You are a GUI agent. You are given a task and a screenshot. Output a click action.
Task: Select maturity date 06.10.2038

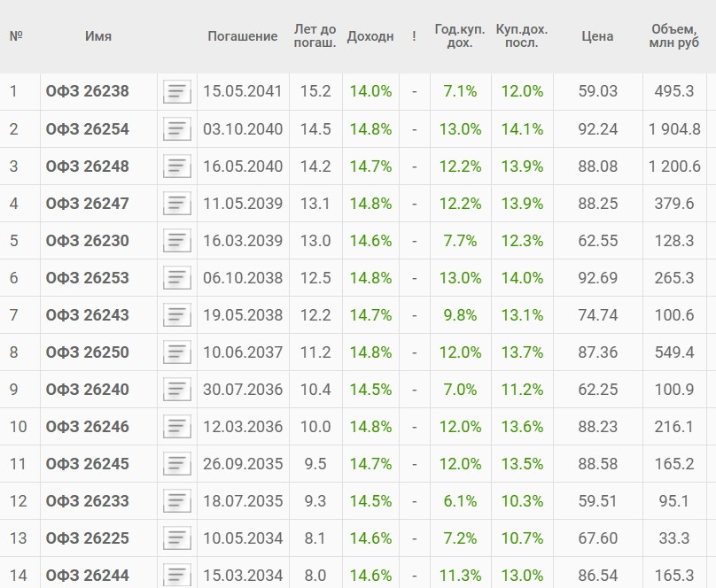(243, 278)
